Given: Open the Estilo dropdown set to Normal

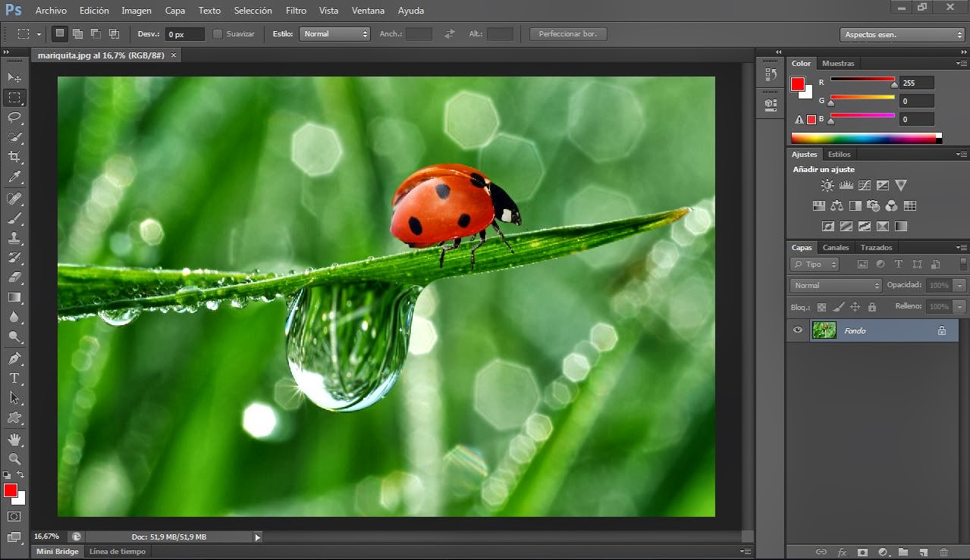Looking at the screenshot, I should point(334,34).
